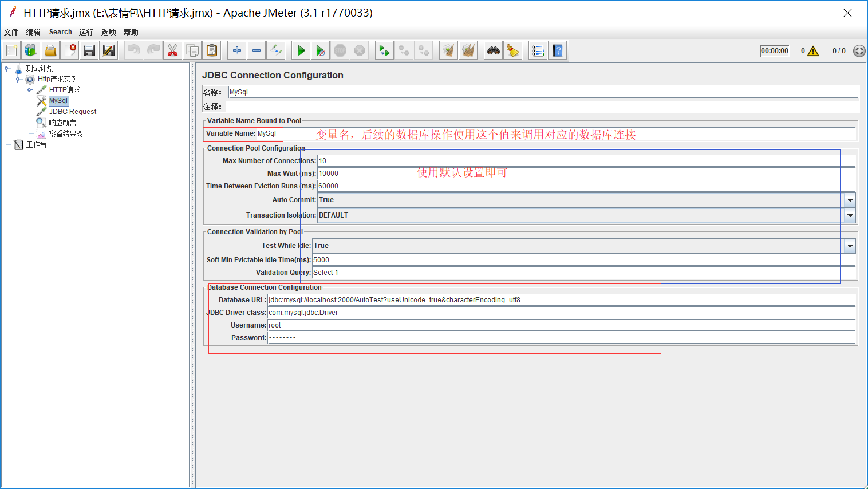Click the Soft Min Evictable Idle Time field
The height and width of the screenshot is (489, 868).
[583, 260]
